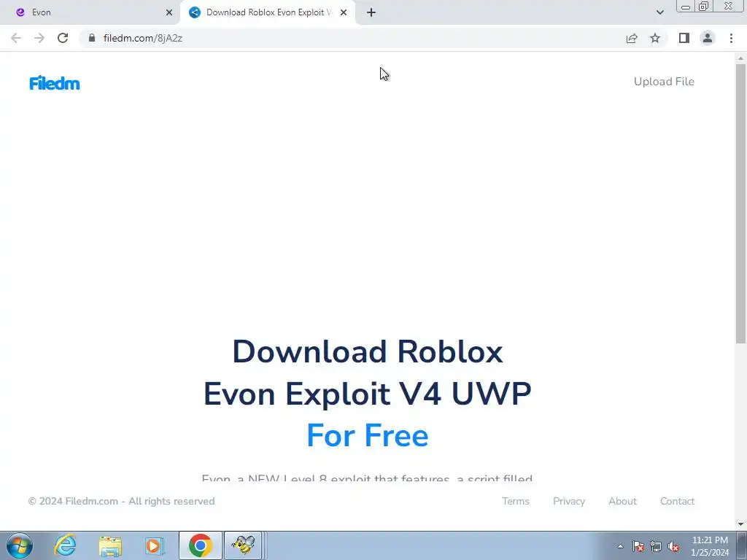Click the Filedm copyright notice text
Image resolution: width=747 pixels, height=560 pixels.
(x=121, y=501)
